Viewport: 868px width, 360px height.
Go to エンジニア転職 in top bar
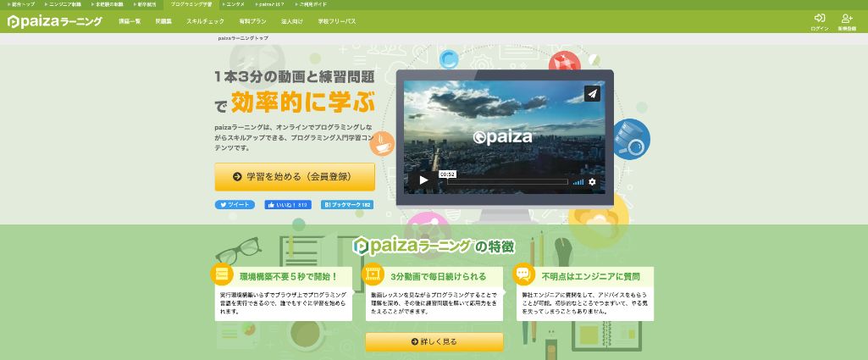[62, 4]
